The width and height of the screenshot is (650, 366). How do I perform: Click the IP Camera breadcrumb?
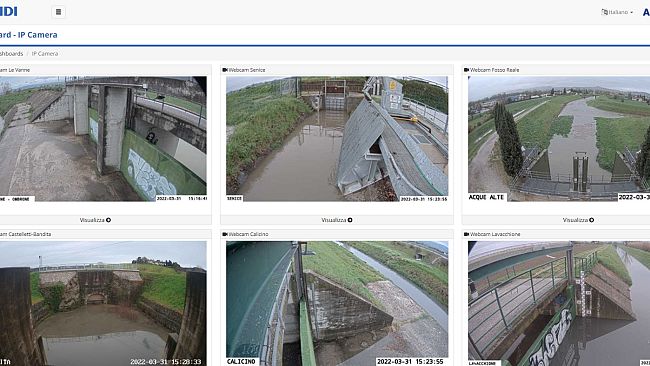(x=45, y=54)
